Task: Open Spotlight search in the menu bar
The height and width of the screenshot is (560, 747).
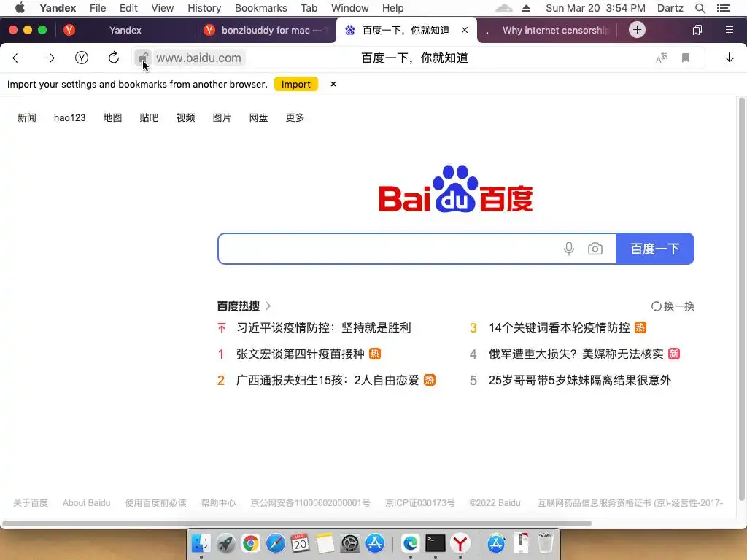Action: 700,8
